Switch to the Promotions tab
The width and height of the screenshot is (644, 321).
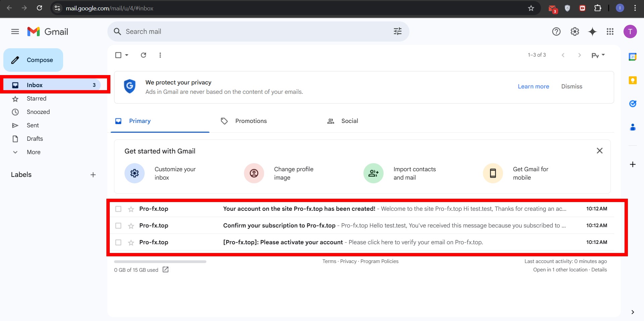click(x=251, y=121)
